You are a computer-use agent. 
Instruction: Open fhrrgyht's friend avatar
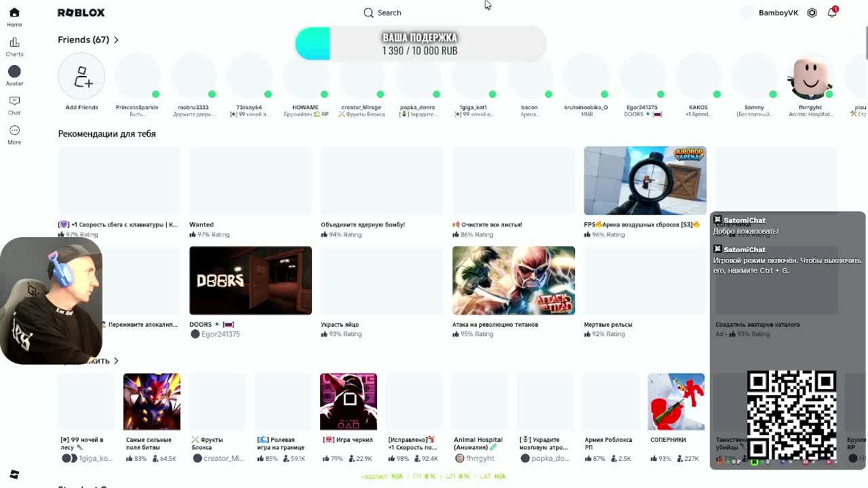810,77
